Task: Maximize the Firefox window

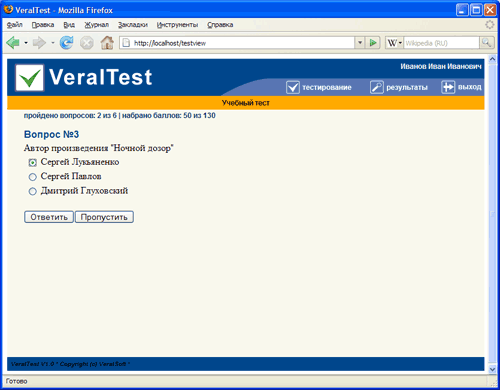Action: pos(476,10)
